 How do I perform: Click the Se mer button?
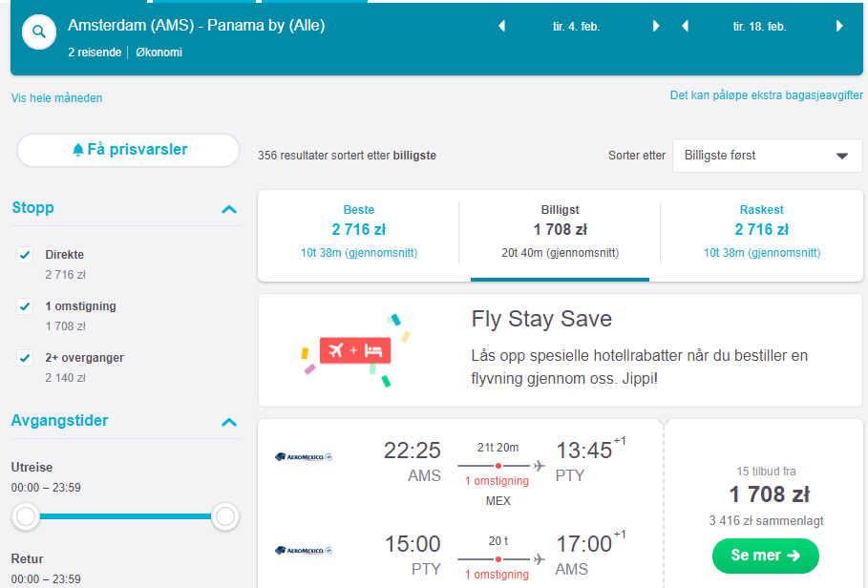click(x=766, y=556)
